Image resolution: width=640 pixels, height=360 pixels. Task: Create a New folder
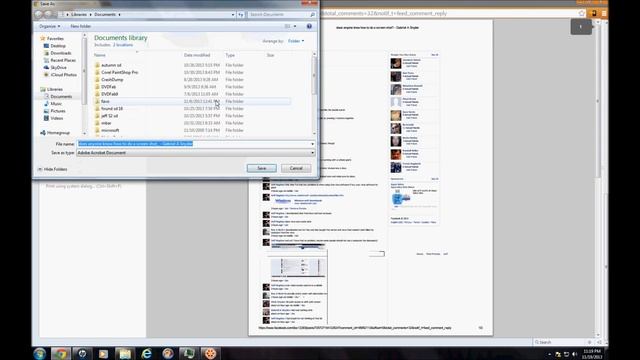pyautogui.click(x=81, y=26)
